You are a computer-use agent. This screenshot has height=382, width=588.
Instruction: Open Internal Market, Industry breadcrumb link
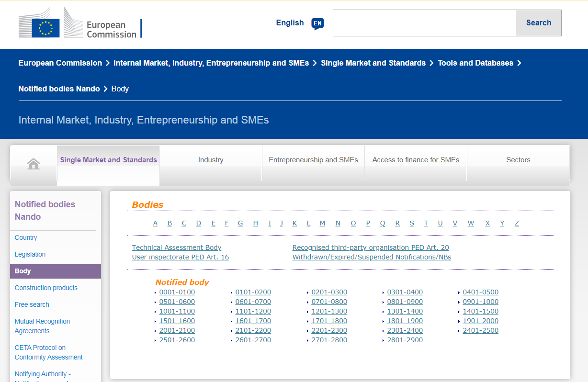tap(211, 63)
